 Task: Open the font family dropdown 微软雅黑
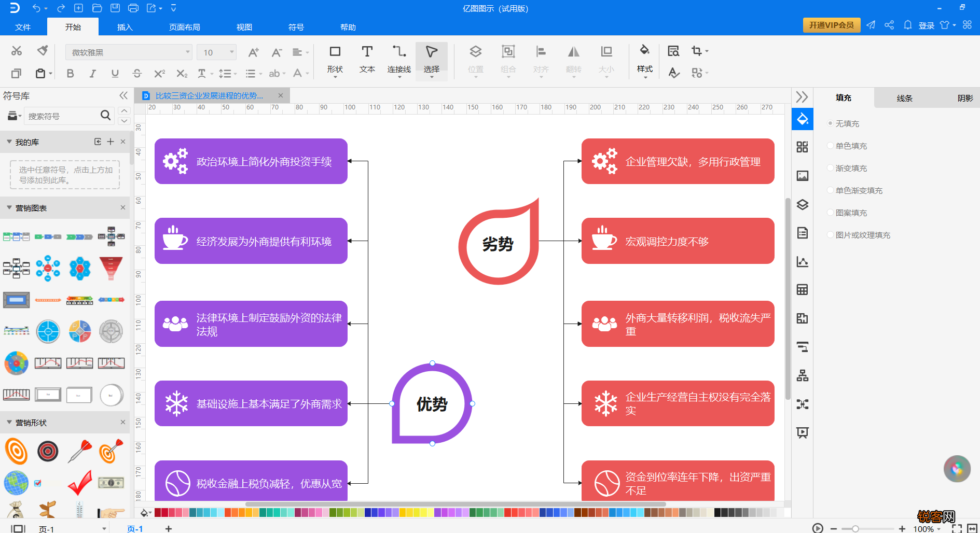[x=129, y=52]
